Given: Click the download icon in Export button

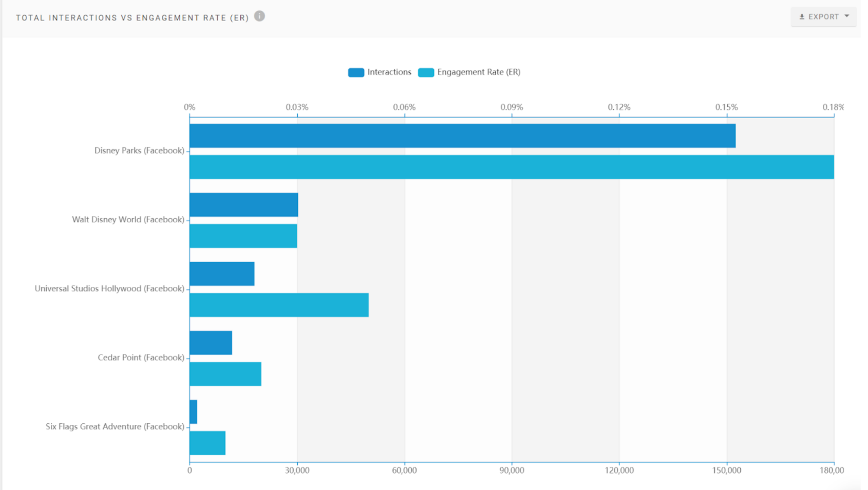Looking at the screenshot, I should click(802, 17).
